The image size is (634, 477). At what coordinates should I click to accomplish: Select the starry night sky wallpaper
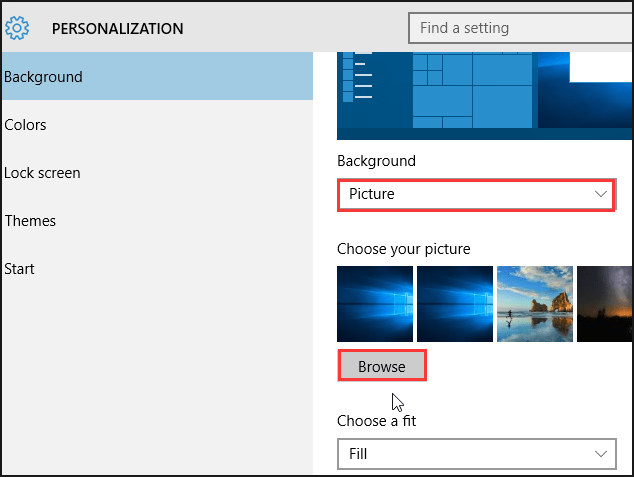(x=605, y=304)
